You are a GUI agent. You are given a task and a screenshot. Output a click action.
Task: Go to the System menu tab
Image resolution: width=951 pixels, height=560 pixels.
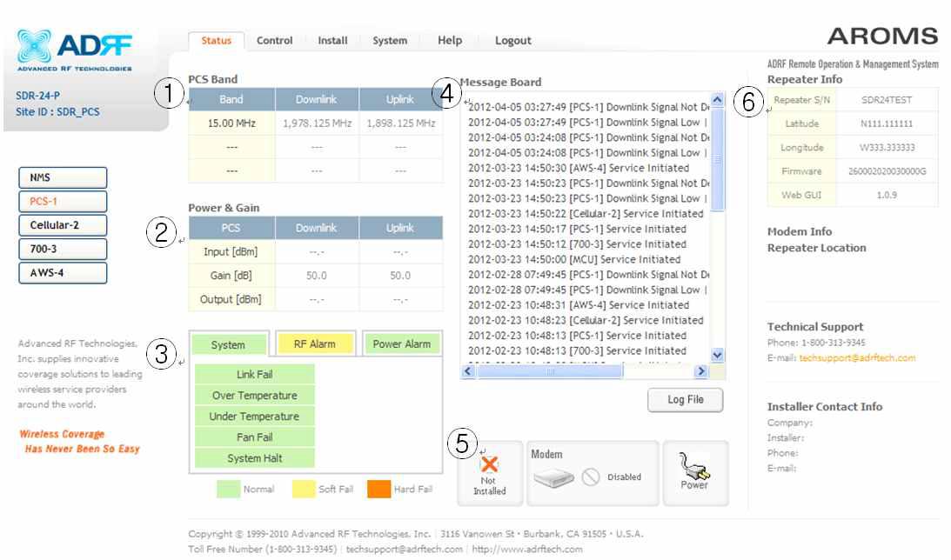(390, 41)
